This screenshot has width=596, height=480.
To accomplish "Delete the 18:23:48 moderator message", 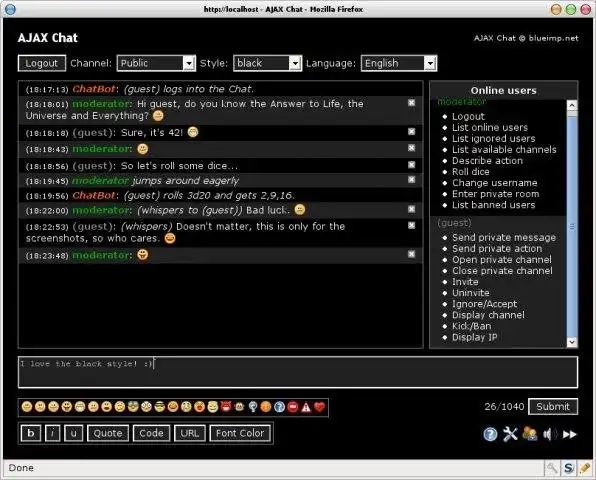I will click(x=411, y=254).
